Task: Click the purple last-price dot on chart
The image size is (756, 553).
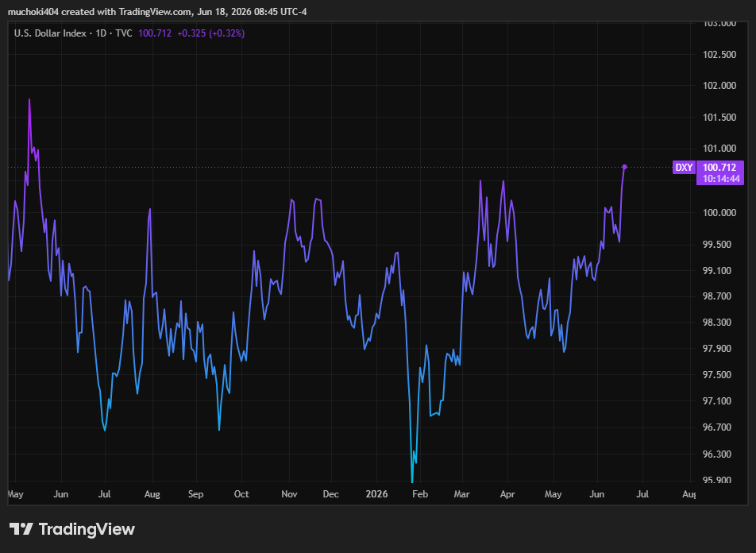Action: coord(624,167)
